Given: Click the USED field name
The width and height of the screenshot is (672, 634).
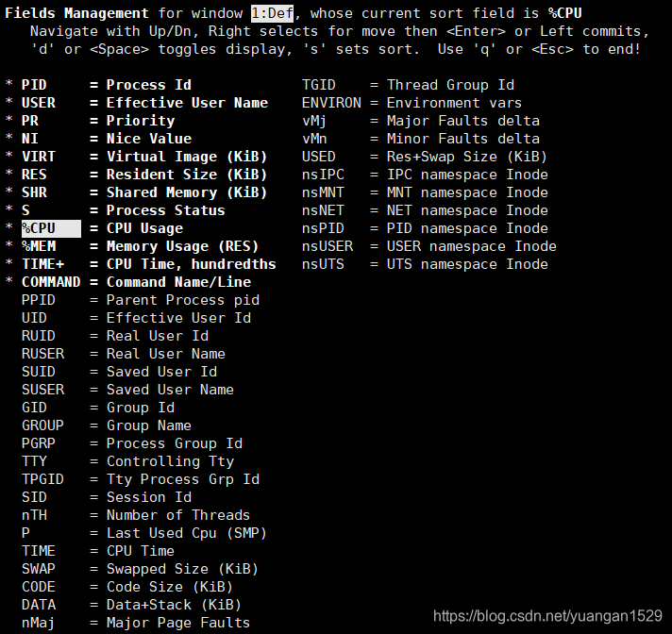Looking at the screenshot, I should click(x=319, y=157).
